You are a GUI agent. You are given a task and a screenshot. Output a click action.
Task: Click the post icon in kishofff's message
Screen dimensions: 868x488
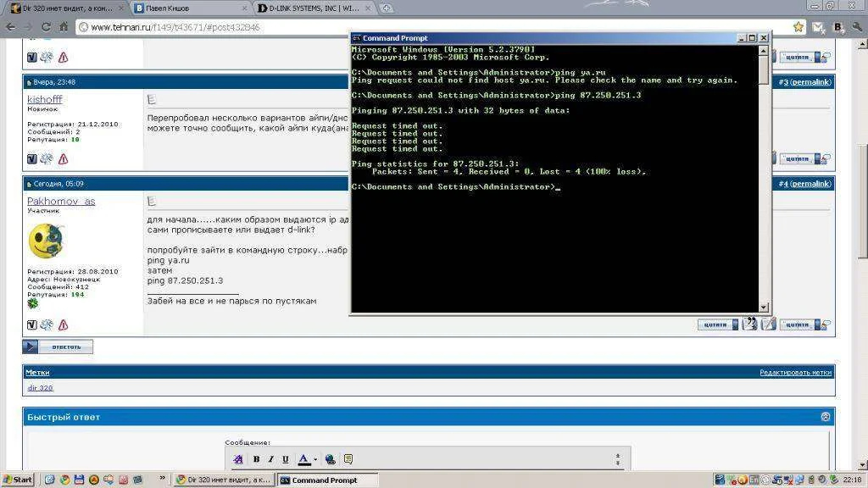[152, 100]
